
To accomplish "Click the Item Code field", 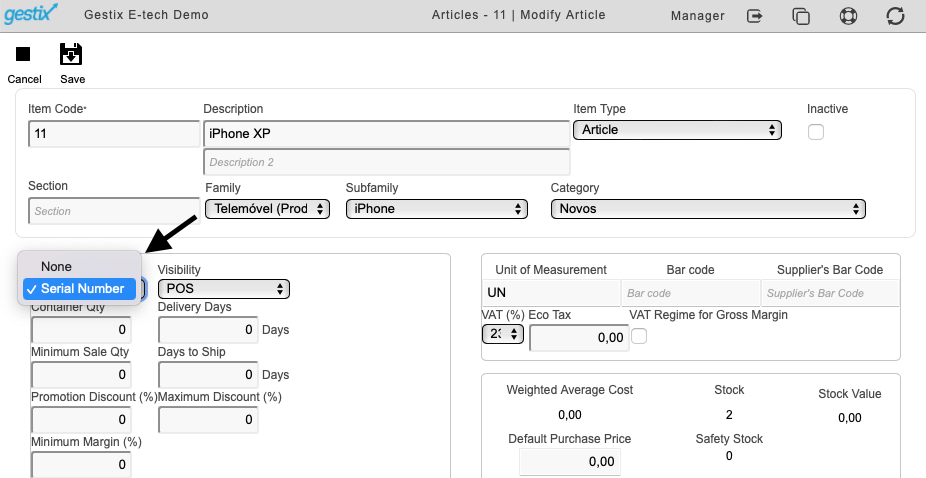I will [x=114, y=134].
